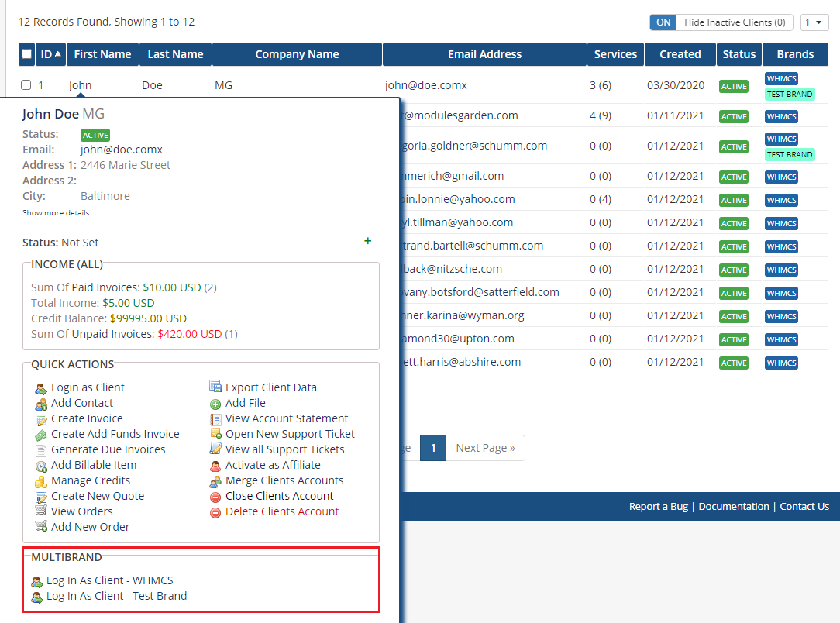Click the Merge Clients Accounts link
Image resolution: width=840 pixels, height=623 pixels.
pos(284,480)
